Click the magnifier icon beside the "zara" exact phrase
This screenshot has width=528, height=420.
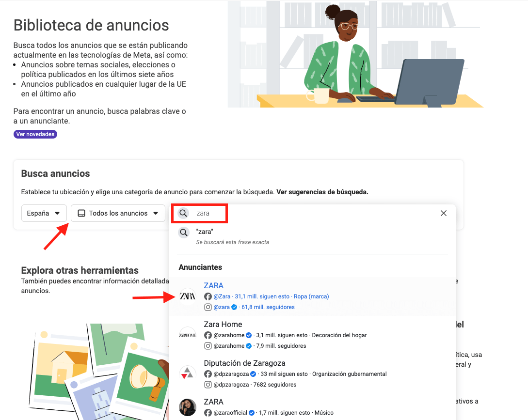[184, 232]
